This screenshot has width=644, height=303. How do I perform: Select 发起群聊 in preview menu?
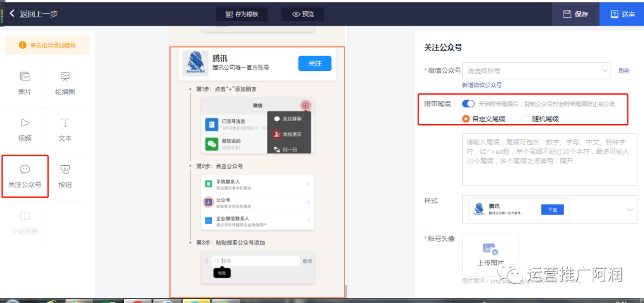coord(289,119)
